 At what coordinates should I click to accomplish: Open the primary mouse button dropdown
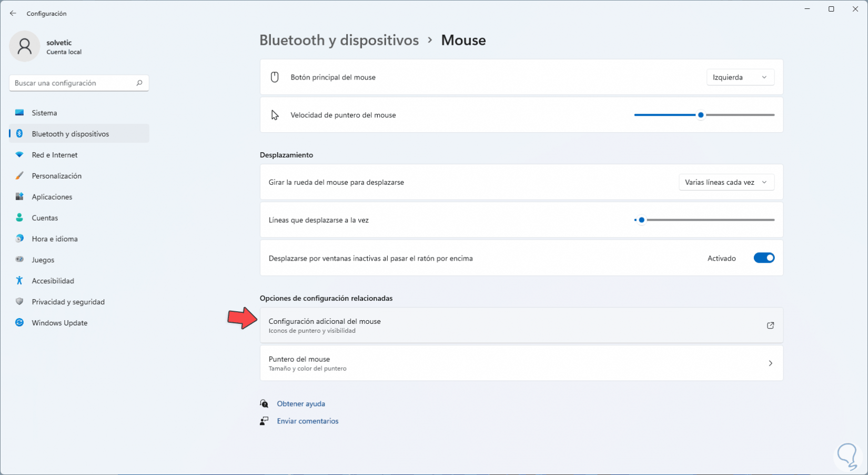coord(740,77)
